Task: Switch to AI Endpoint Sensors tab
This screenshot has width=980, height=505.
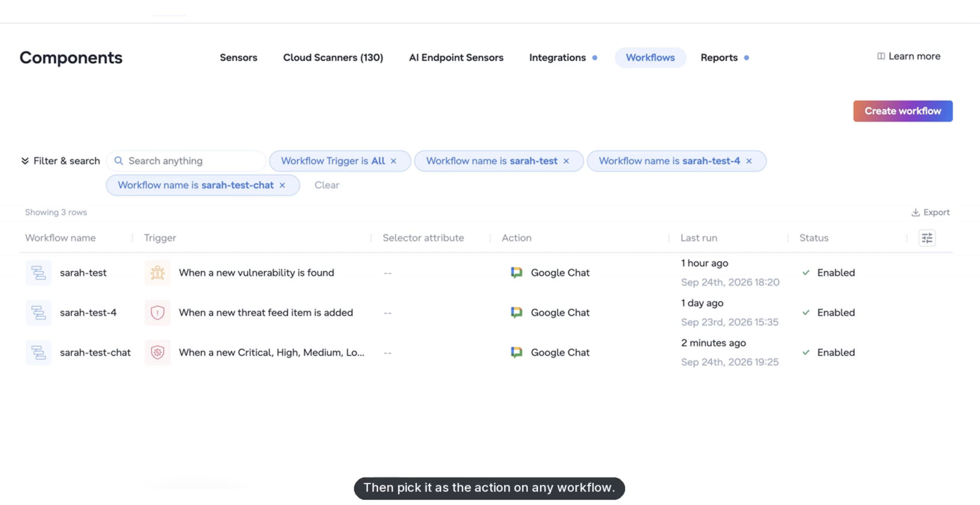Action: [x=456, y=57]
